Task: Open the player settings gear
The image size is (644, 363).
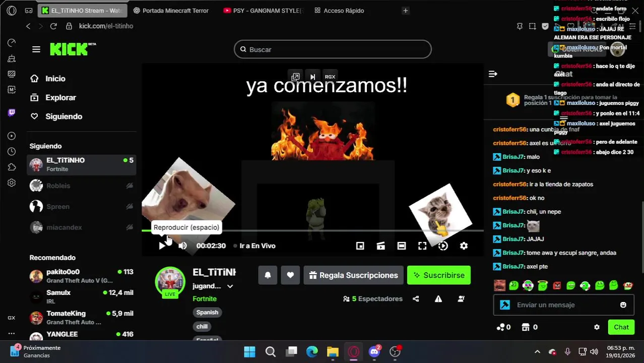Action: pos(464,246)
